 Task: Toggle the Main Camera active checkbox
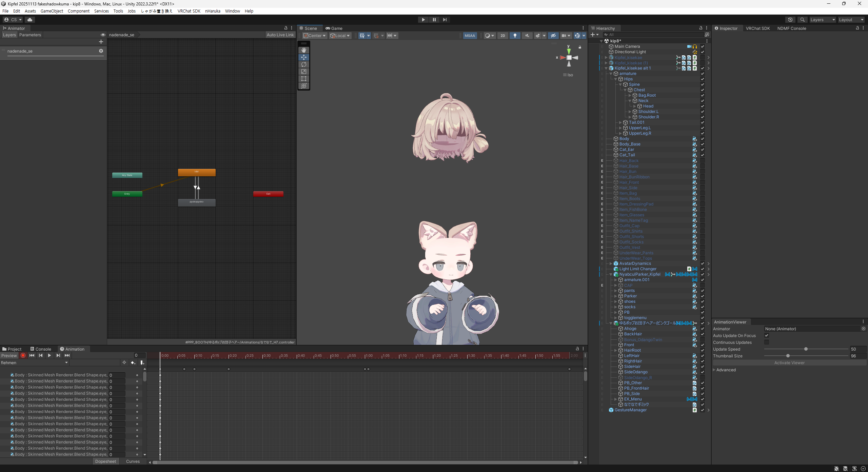tap(703, 46)
